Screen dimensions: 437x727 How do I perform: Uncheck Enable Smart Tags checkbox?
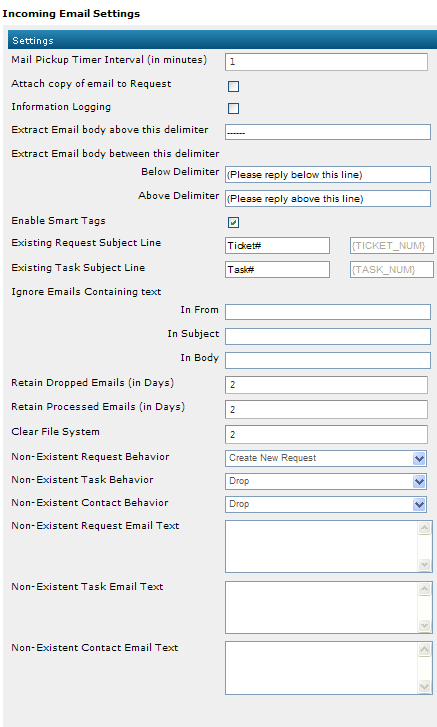[x=234, y=223]
